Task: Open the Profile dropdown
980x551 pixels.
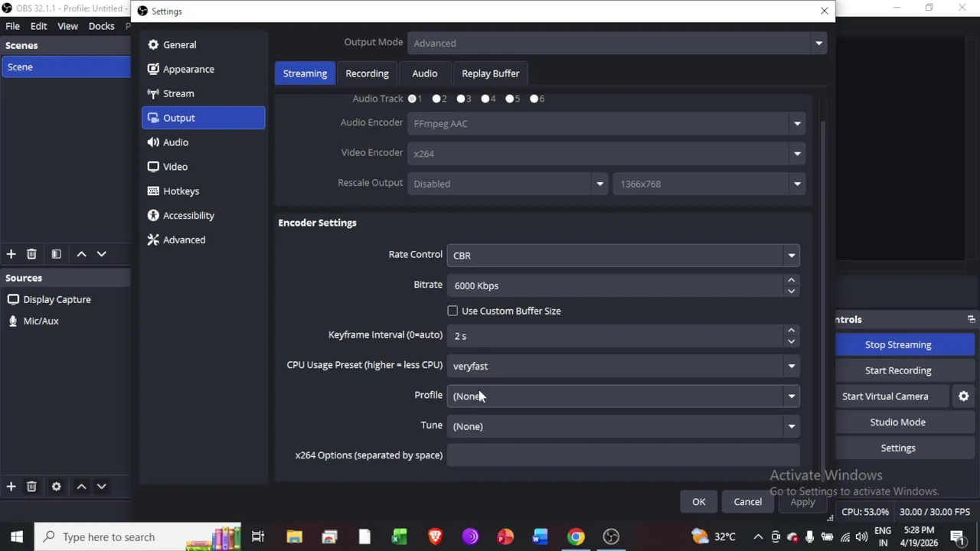Action: tap(623, 396)
